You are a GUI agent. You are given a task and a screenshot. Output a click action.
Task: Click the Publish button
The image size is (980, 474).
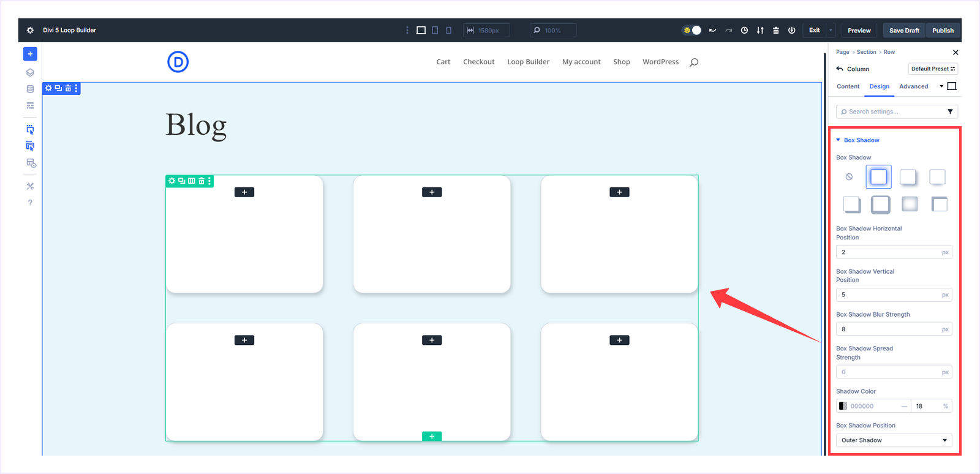pyautogui.click(x=943, y=30)
